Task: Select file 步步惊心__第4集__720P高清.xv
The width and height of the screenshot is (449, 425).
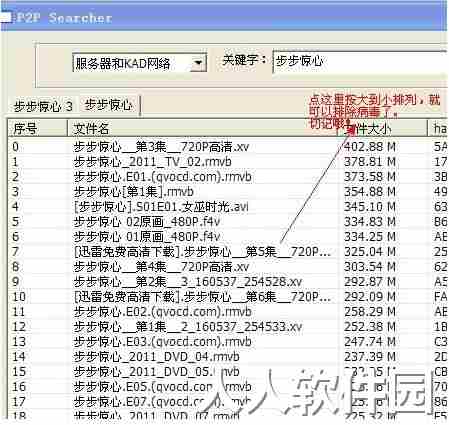Action: (x=161, y=267)
